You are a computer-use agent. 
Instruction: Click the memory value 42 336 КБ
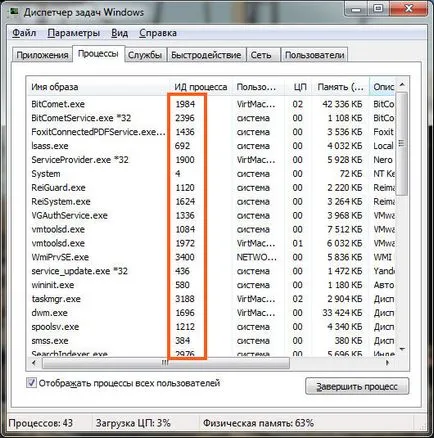coord(342,104)
